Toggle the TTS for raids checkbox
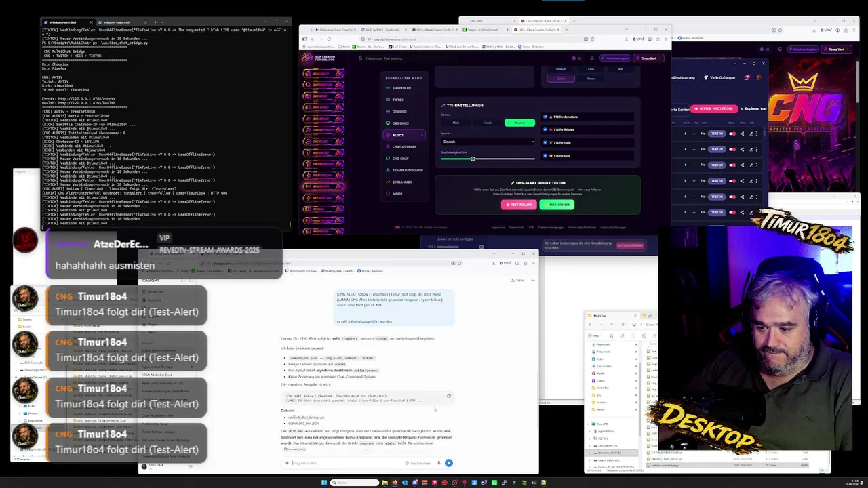 pyautogui.click(x=545, y=142)
